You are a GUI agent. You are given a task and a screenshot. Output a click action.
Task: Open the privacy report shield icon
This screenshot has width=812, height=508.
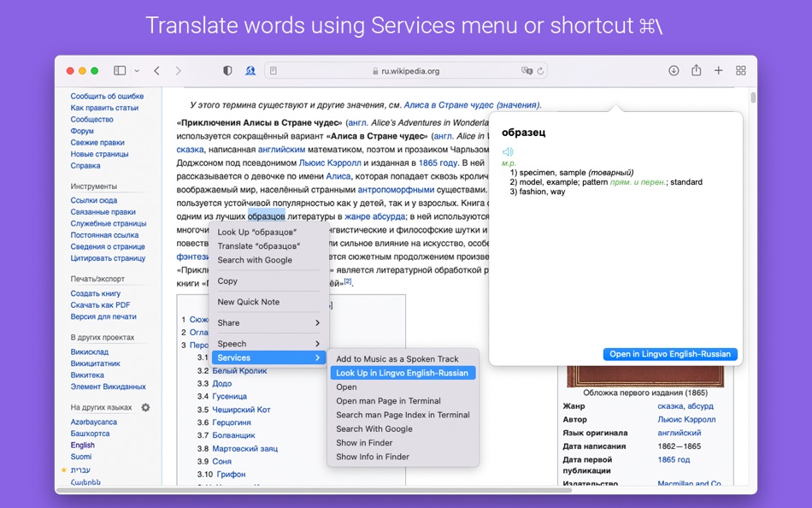227,70
